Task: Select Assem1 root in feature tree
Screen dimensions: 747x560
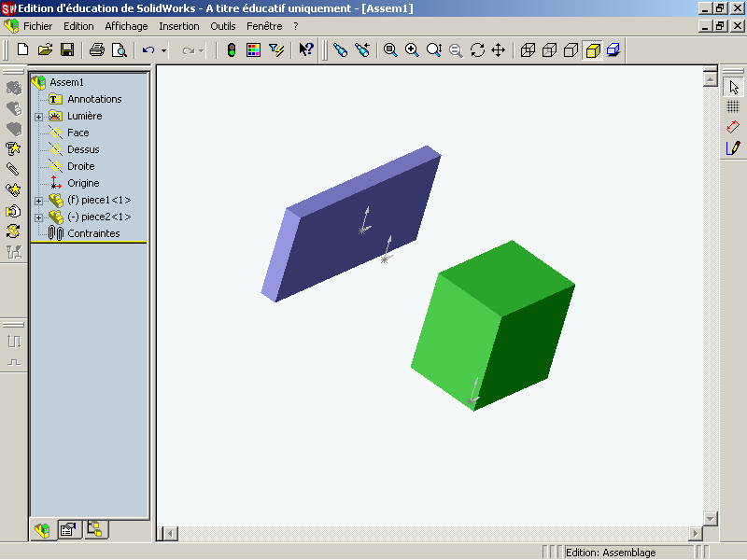Action: [66, 82]
